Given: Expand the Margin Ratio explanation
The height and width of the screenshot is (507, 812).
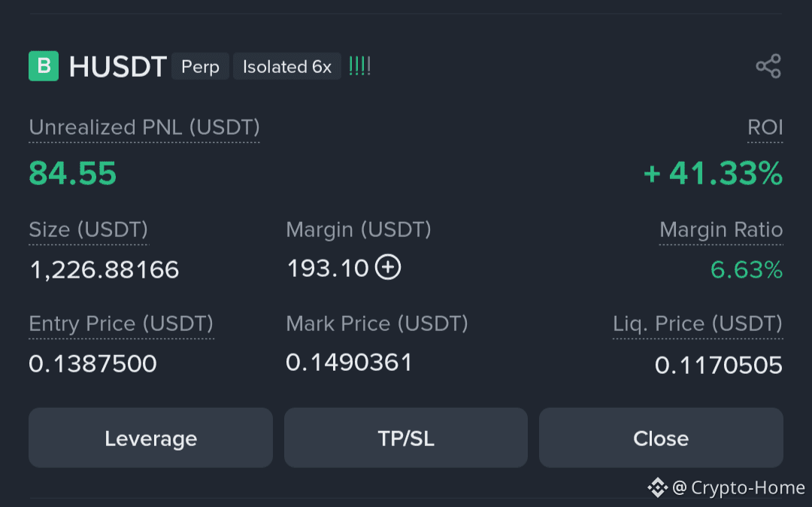Looking at the screenshot, I should click(720, 230).
